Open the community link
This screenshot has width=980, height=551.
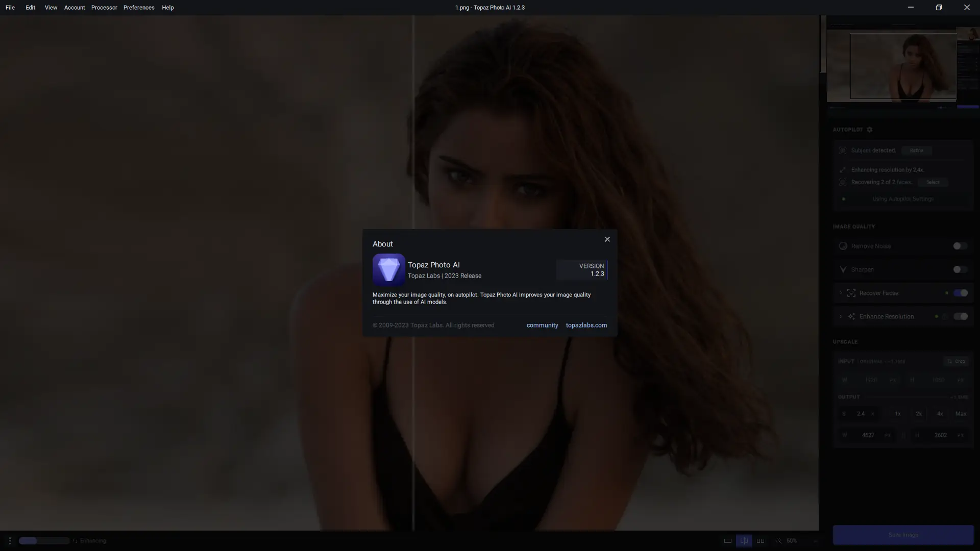pos(542,325)
